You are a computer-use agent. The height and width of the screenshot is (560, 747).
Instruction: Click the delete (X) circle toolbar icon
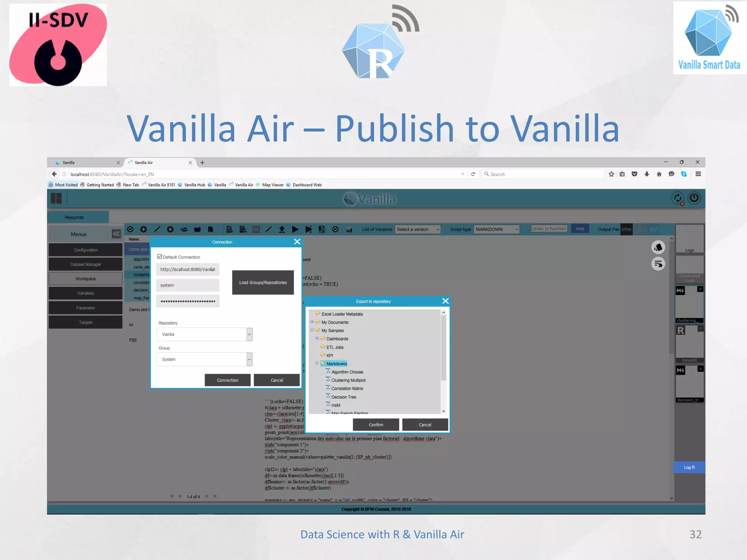click(170, 229)
